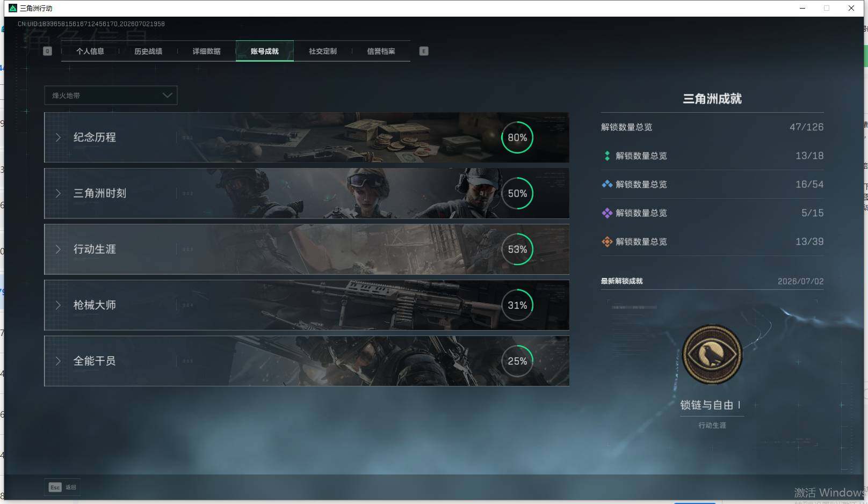Click the top 解锁数量总览 label by 47/126
Viewport: 868px width, 504px height.
point(627,127)
